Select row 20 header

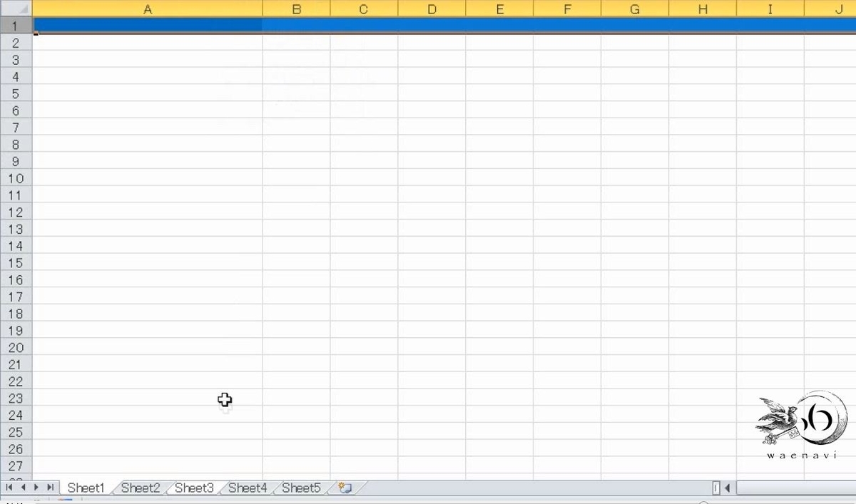click(16, 347)
